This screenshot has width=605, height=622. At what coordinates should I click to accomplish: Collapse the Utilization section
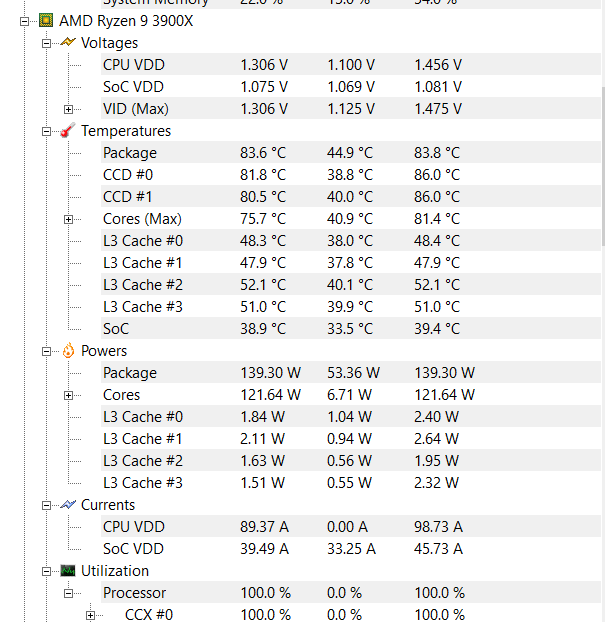(x=46, y=572)
